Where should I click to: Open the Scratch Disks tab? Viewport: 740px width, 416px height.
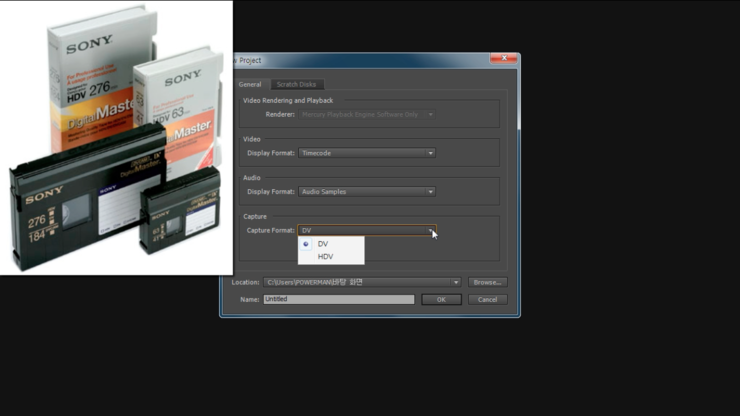pyautogui.click(x=296, y=85)
